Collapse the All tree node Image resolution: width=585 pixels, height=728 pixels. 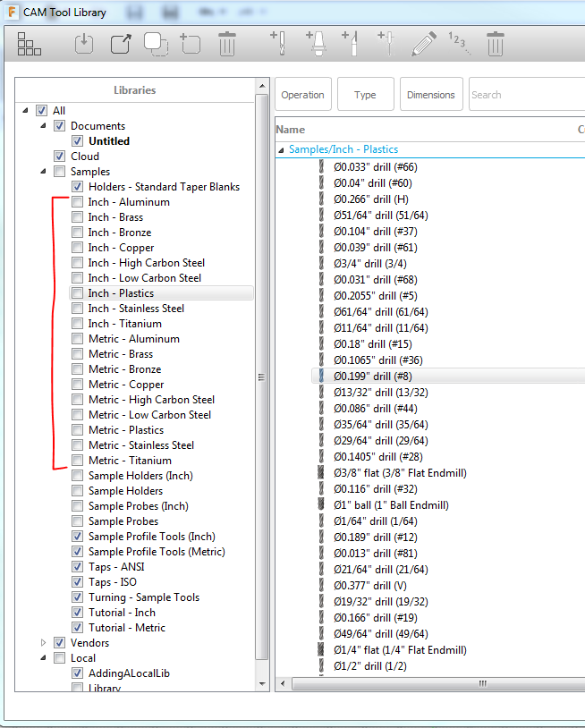[x=26, y=111]
